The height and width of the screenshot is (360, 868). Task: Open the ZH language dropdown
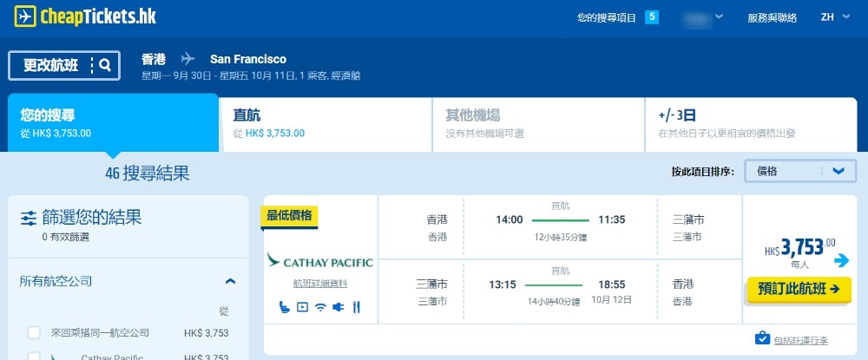(832, 17)
